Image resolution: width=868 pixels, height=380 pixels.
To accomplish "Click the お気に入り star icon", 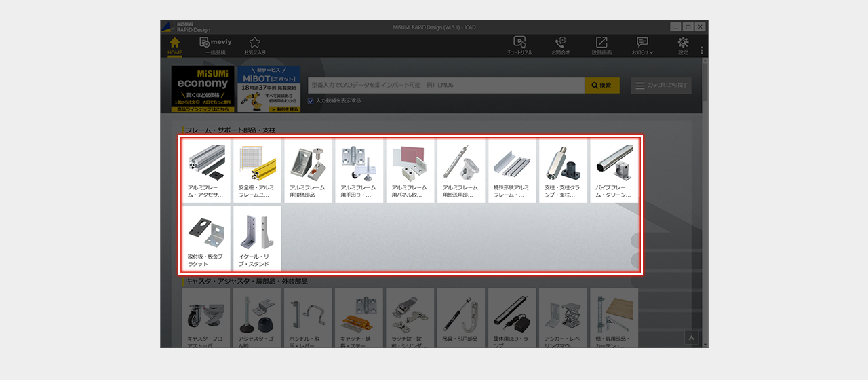I will (255, 45).
